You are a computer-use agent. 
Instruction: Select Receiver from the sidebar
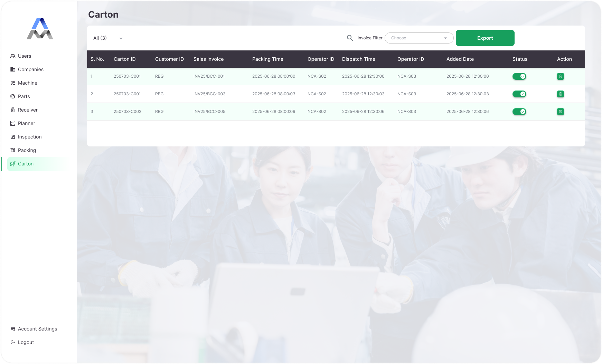coord(28,110)
